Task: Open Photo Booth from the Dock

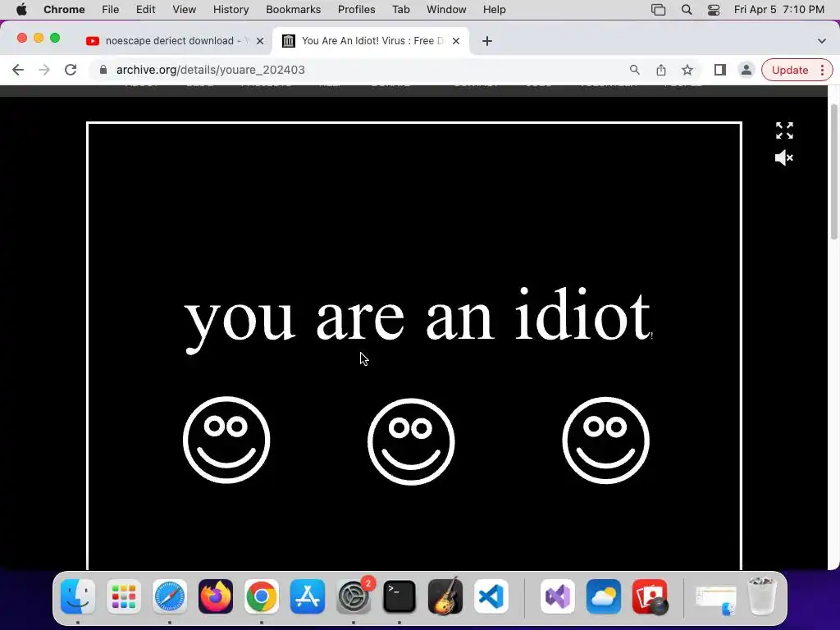Action: point(650,596)
